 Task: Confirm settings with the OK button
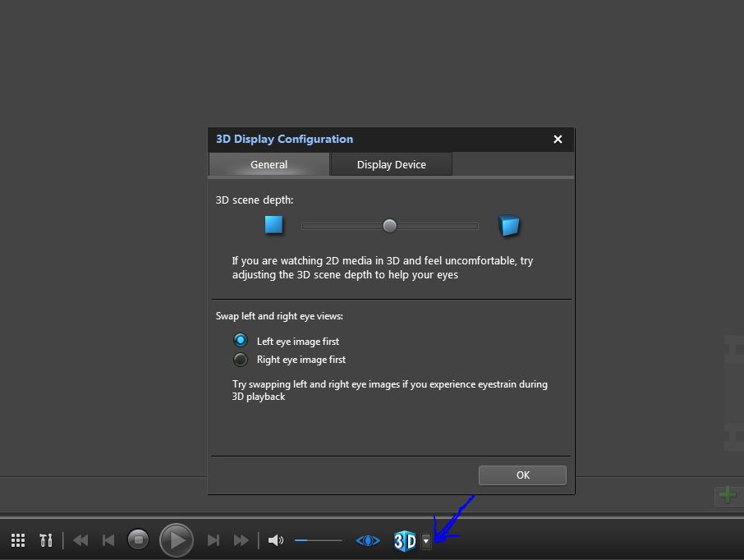[522, 475]
